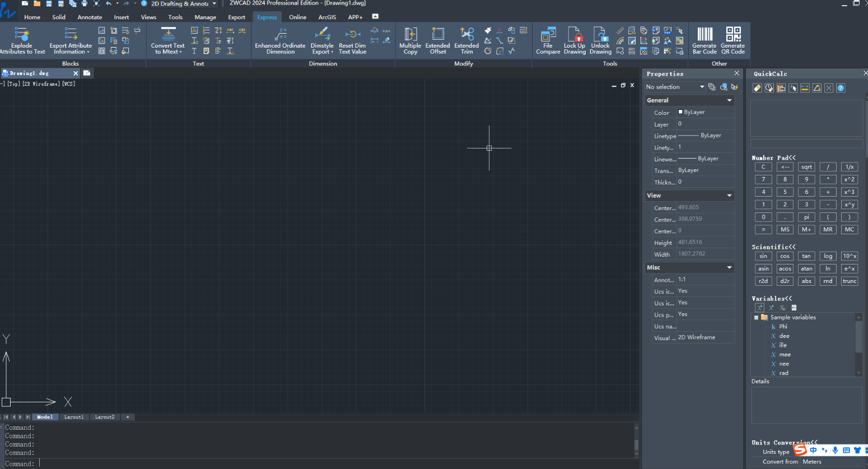The height and width of the screenshot is (469, 868).
Task: Select the Lock Up Drawing tool
Action: (574, 40)
